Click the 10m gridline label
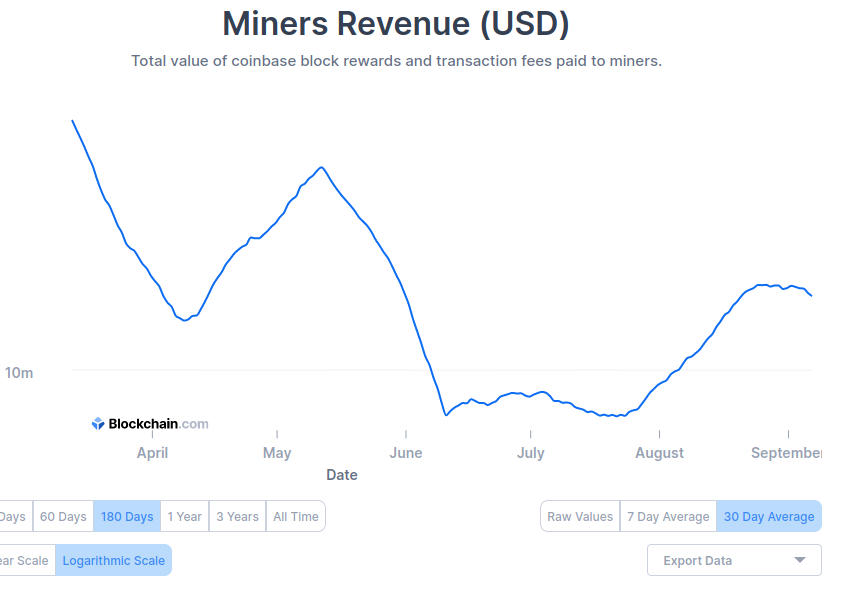The height and width of the screenshot is (590, 849). click(x=19, y=372)
